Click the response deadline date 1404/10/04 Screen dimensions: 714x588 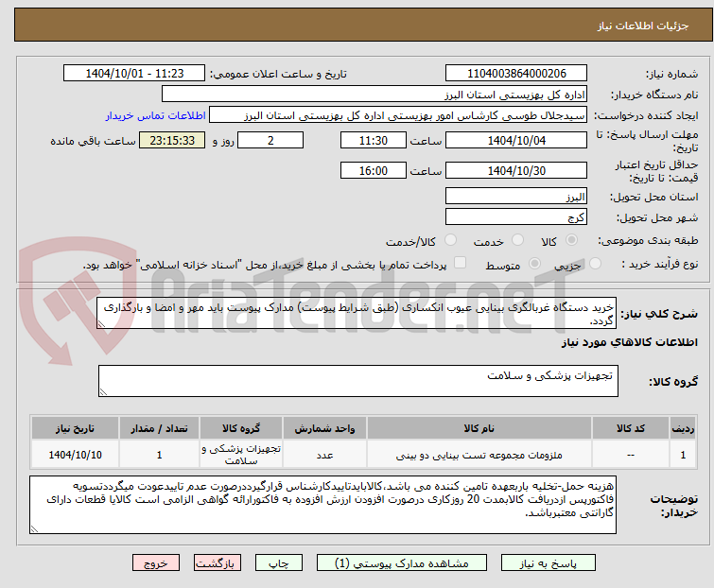click(x=516, y=140)
